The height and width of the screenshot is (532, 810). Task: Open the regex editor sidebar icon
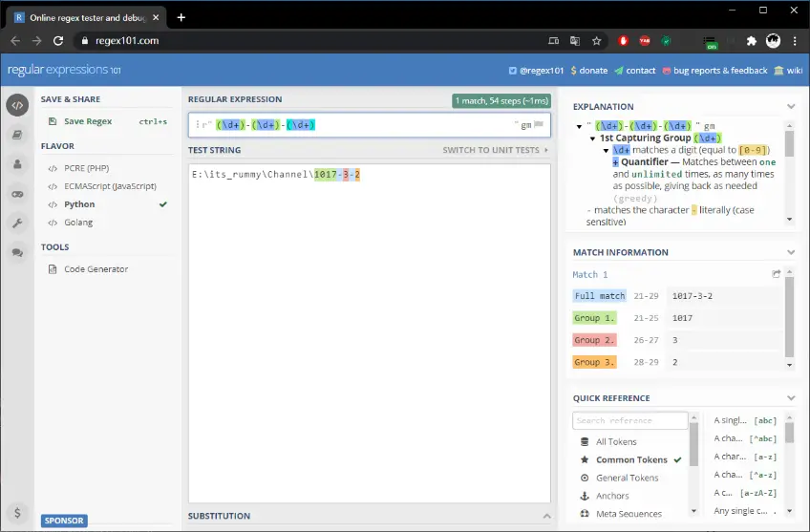[17, 105]
